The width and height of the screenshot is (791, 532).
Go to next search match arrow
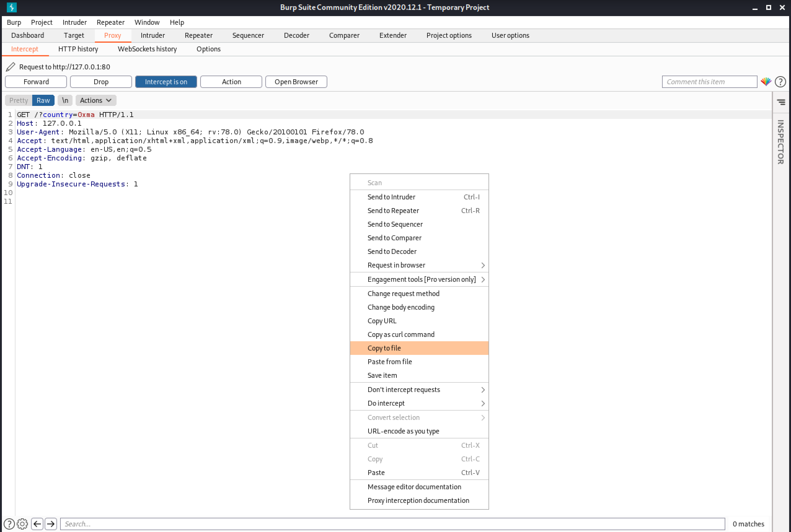[51, 524]
